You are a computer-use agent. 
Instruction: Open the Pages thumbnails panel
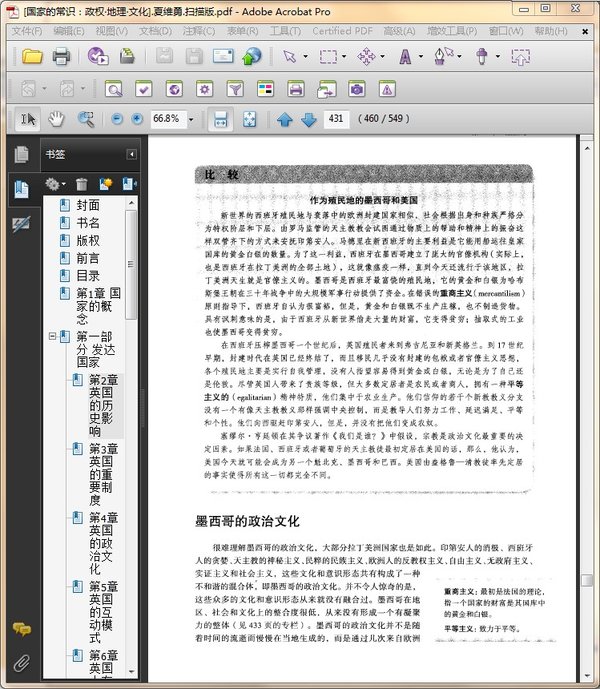(21, 154)
